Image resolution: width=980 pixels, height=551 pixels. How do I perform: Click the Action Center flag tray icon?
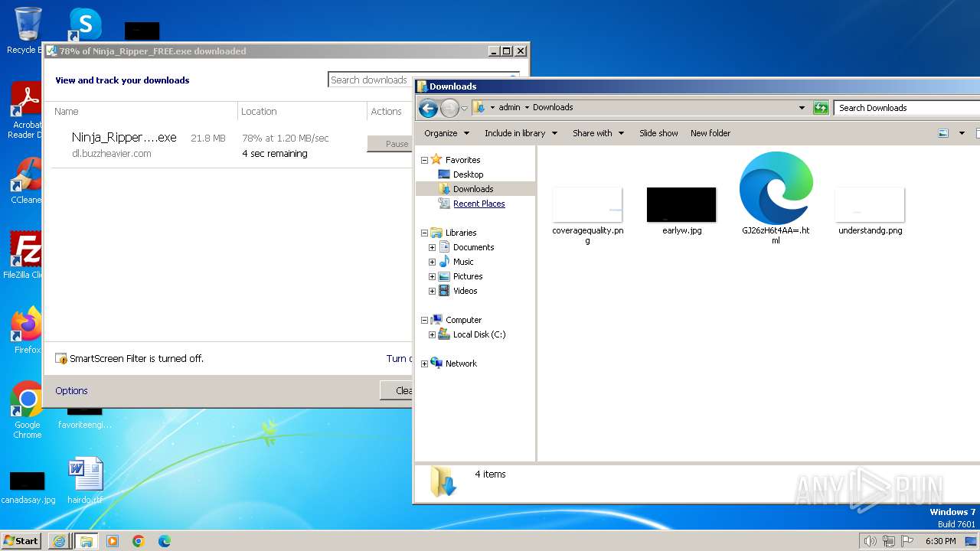point(907,541)
